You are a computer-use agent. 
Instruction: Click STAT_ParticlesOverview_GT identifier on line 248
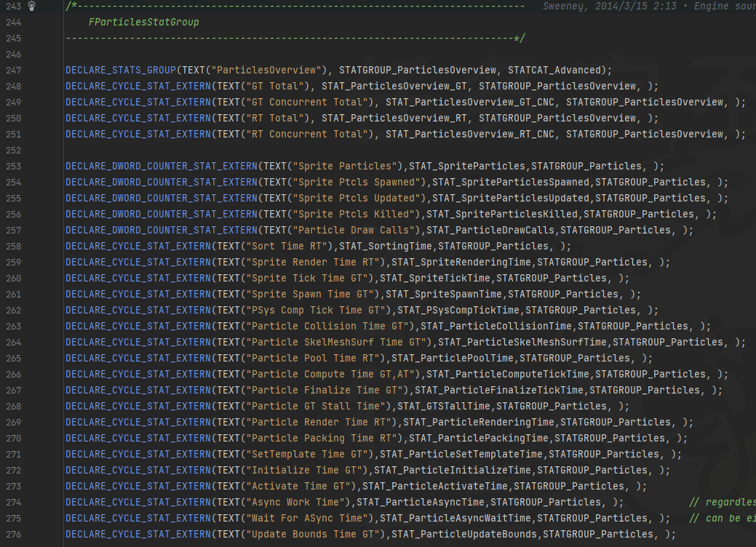(x=394, y=87)
